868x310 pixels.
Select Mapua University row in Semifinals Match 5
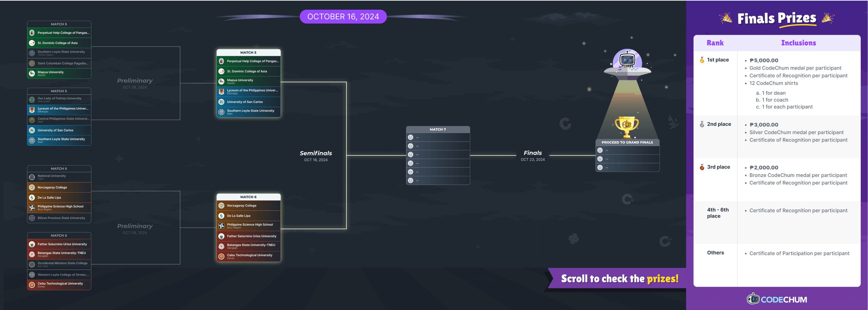click(x=249, y=82)
